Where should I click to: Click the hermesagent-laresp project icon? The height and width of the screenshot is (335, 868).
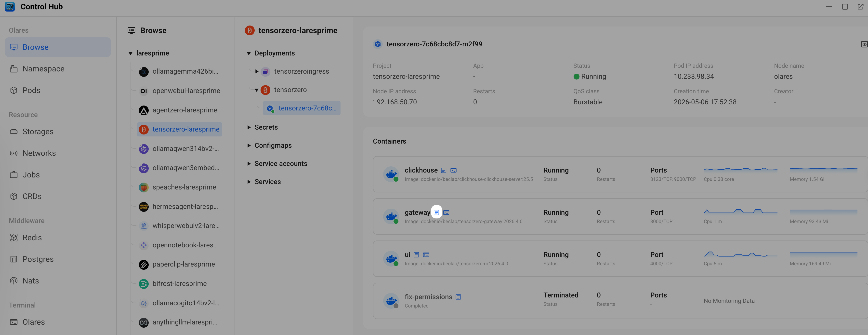(x=144, y=207)
